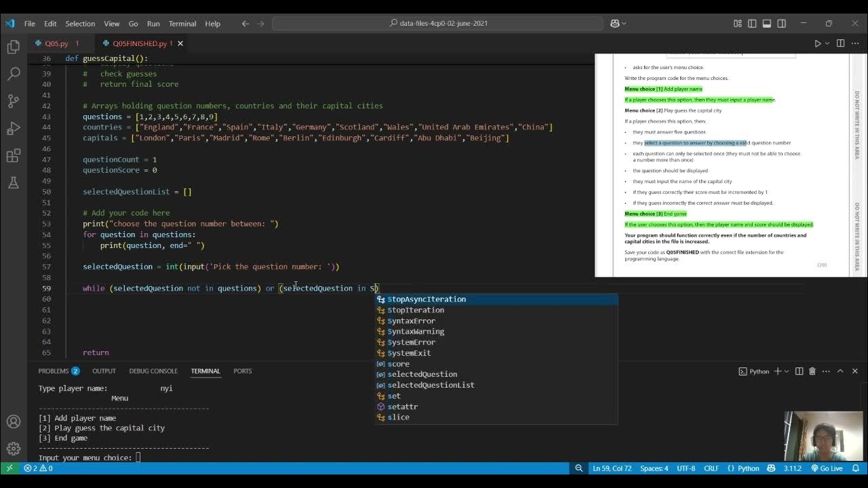
Task: Switch to the PROBLEMS panel tab
Action: tap(59, 371)
